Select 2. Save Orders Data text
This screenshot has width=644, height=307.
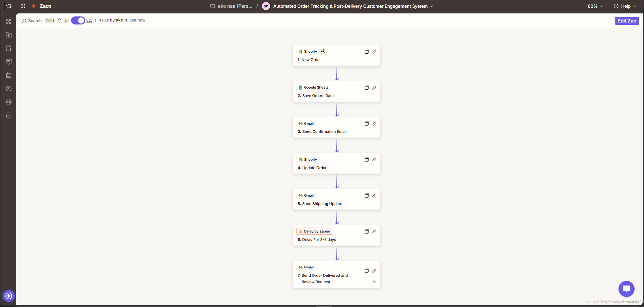pyautogui.click(x=315, y=96)
